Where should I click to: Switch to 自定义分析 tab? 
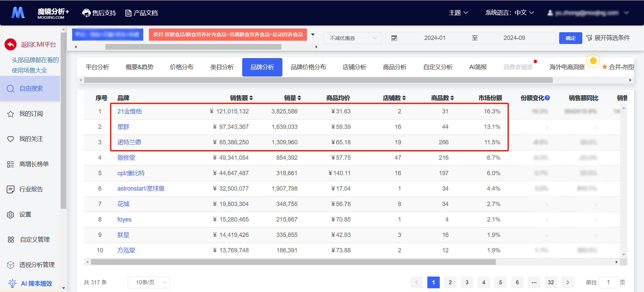coord(438,67)
